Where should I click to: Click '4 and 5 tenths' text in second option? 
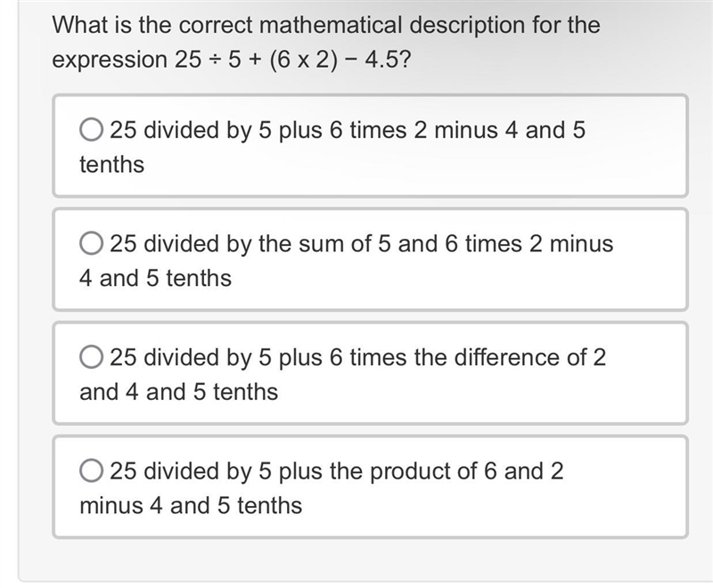(x=155, y=278)
